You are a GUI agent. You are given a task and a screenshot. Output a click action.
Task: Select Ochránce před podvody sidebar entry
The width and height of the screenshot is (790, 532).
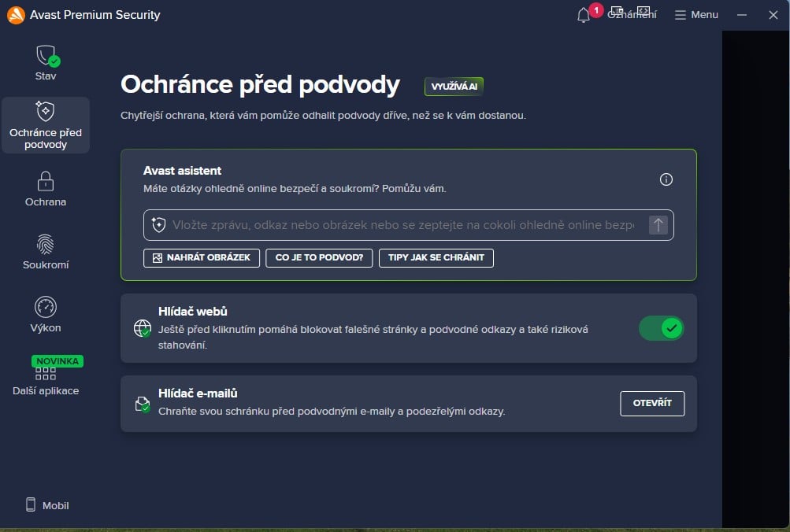pyautogui.click(x=45, y=124)
